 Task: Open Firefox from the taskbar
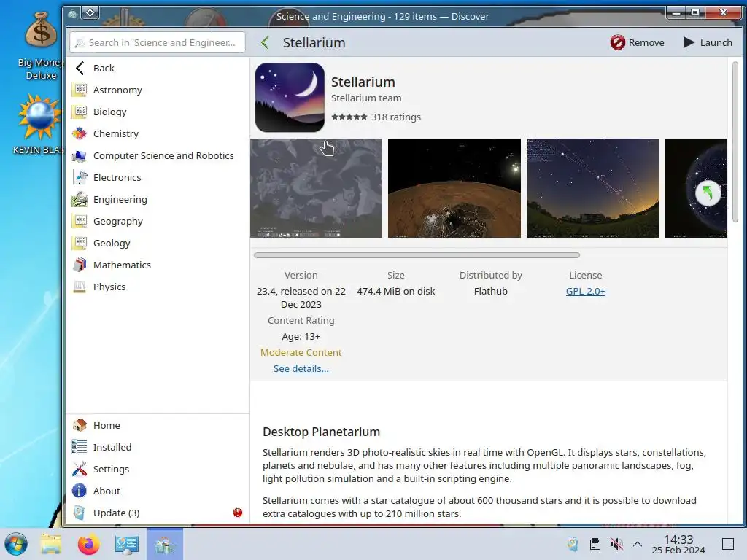(x=88, y=544)
